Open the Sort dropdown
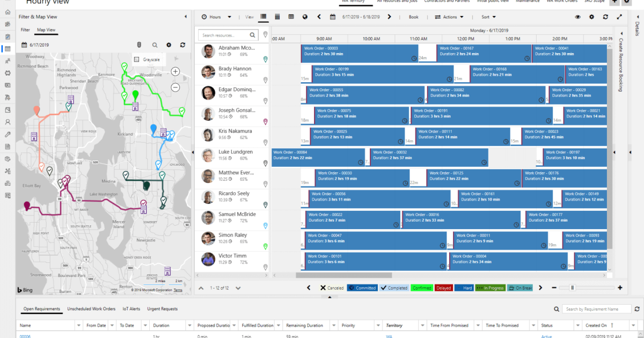This screenshot has width=644, height=338. pos(488,17)
